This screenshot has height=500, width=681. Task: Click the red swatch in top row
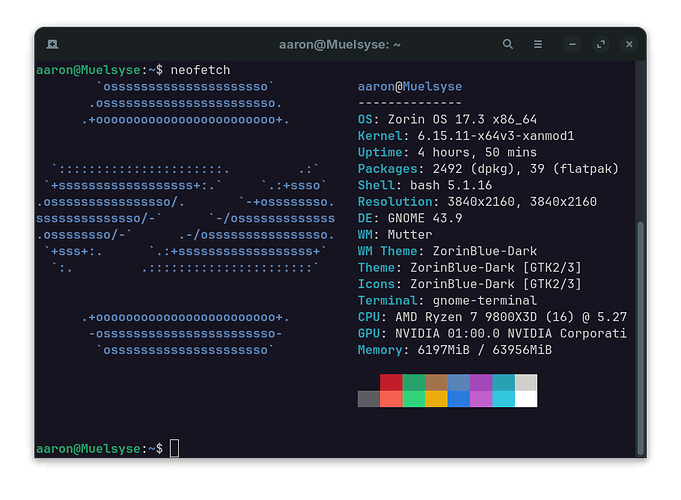click(x=391, y=382)
